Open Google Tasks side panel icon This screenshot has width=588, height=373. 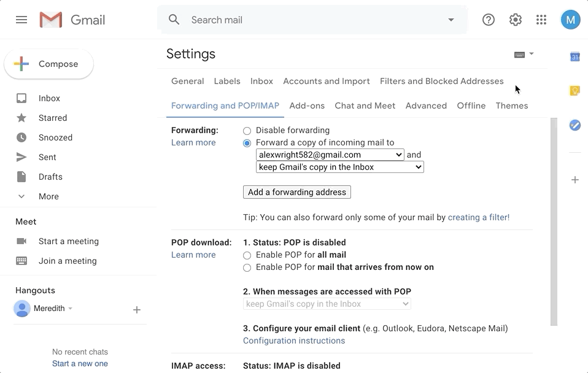pos(575,125)
